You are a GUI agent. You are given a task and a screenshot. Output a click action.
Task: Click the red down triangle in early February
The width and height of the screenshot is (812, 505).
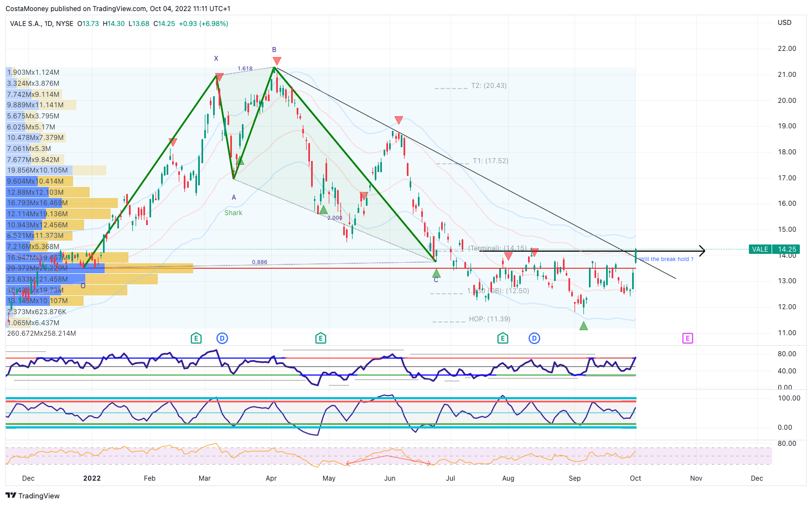[x=173, y=142]
